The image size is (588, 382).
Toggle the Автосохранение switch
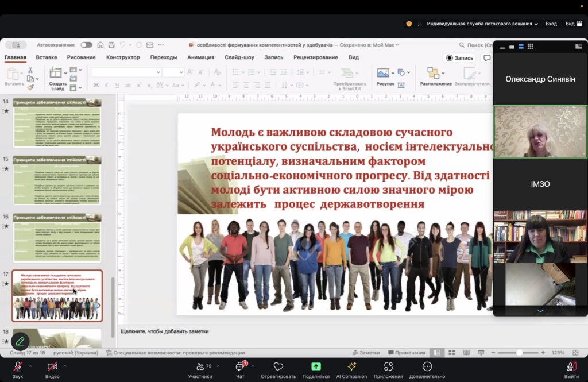pyautogui.click(x=86, y=45)
